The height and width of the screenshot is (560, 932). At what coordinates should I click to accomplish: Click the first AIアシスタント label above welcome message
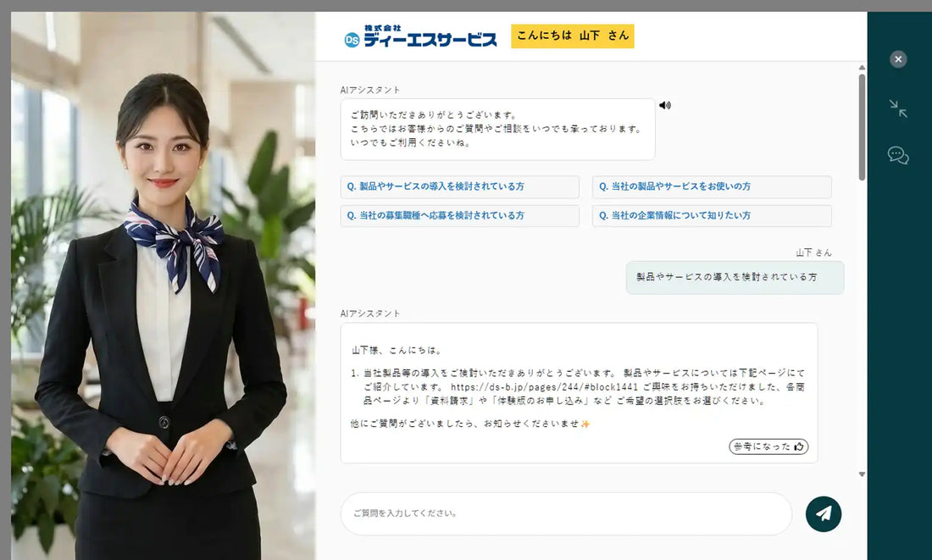pos(370,90)
